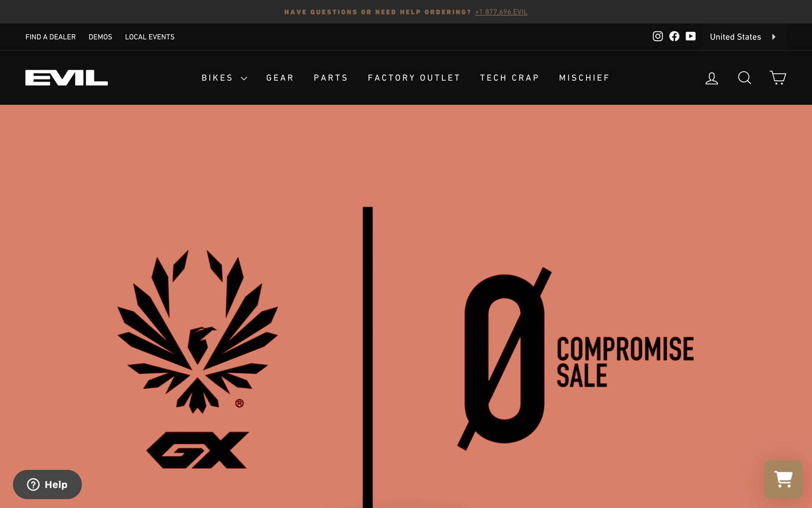Click the Local Events link

[150, 37]
